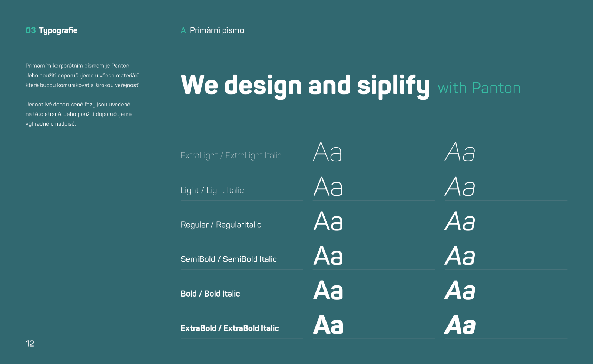Click the upright Regular "Aa" specimen

tap(328, 221)
